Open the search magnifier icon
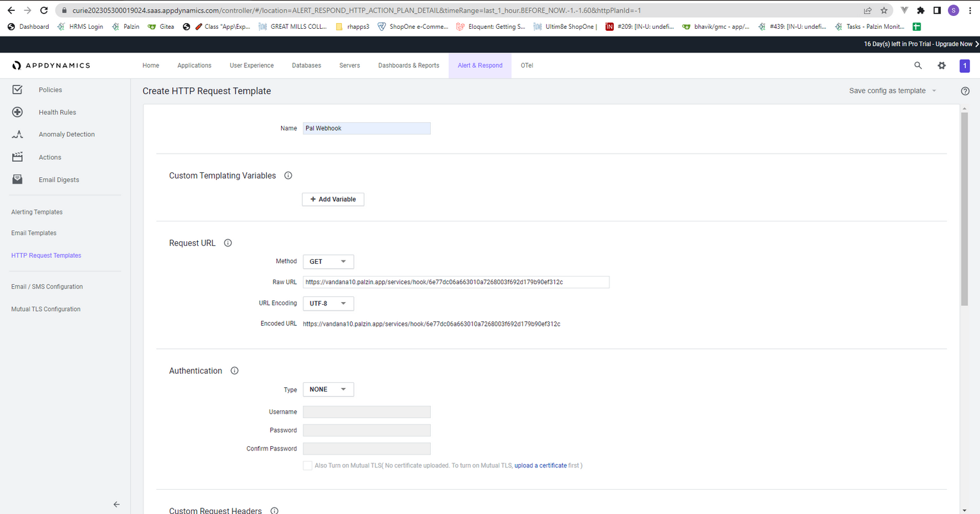 click(x=918, y=65)
